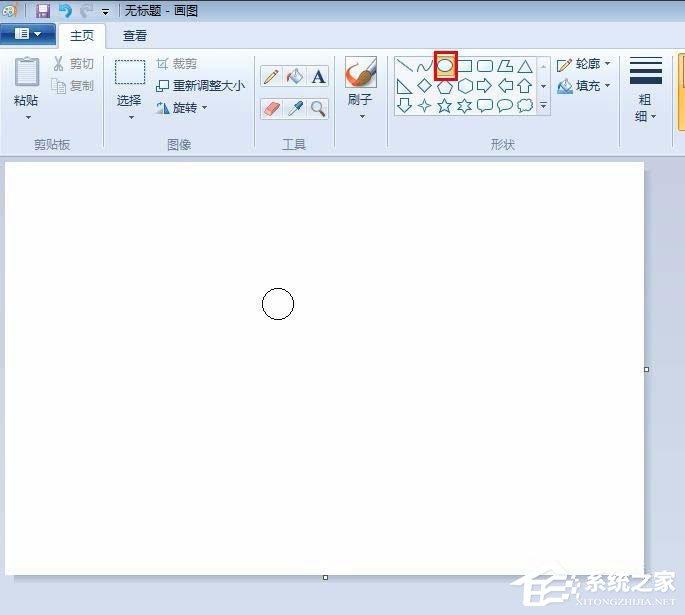
Task: Switch to the 查看 tab
Action: 135,35
